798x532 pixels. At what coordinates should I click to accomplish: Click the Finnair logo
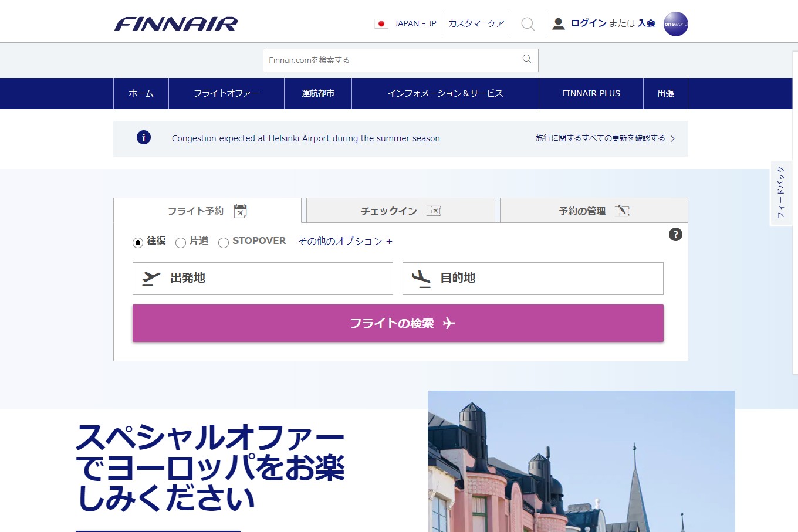[x=176, y=23]
